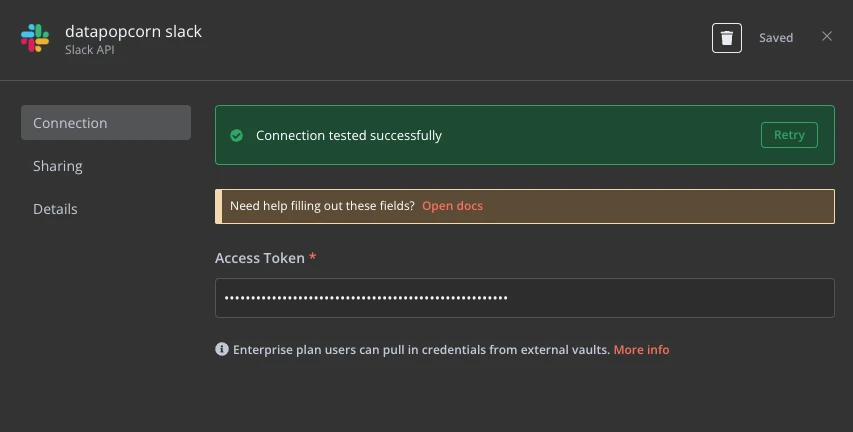Click the Connection tested successfully message
Image resolution: width=853 pixels, height=432 pixels.
(x=349, y=135)
